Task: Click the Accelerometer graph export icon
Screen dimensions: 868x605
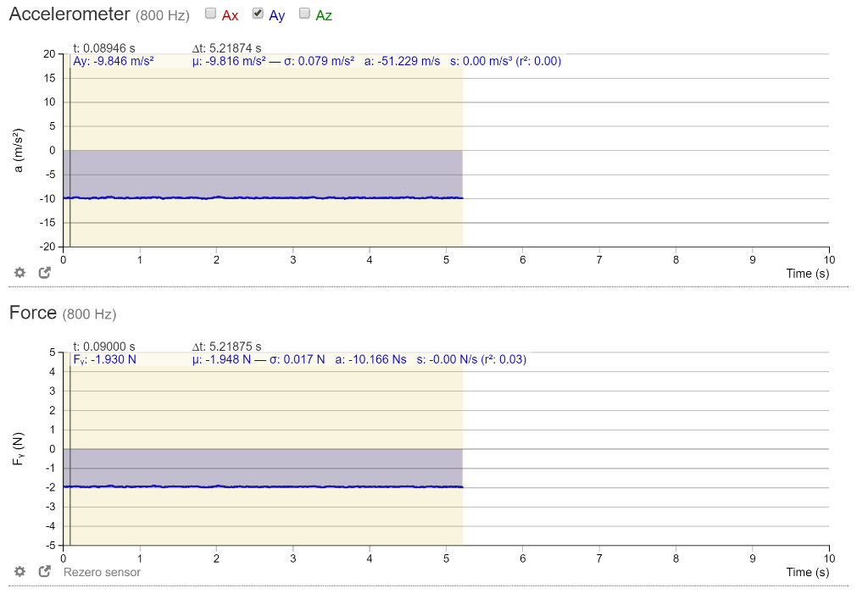Action: point(45,272)
